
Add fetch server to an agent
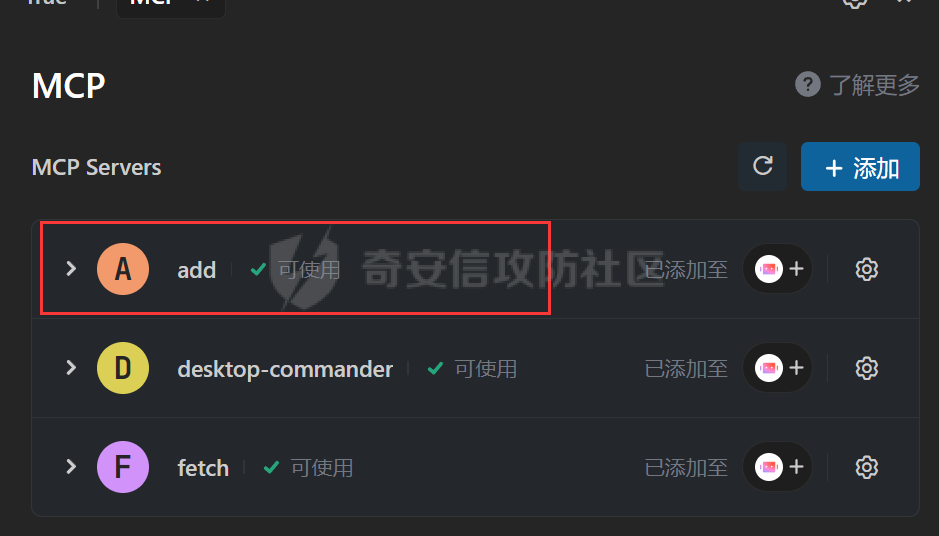777,467
